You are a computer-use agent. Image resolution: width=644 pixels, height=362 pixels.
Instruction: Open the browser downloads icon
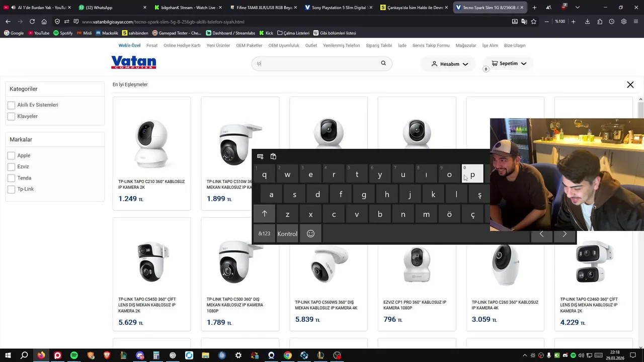[587, 22]
